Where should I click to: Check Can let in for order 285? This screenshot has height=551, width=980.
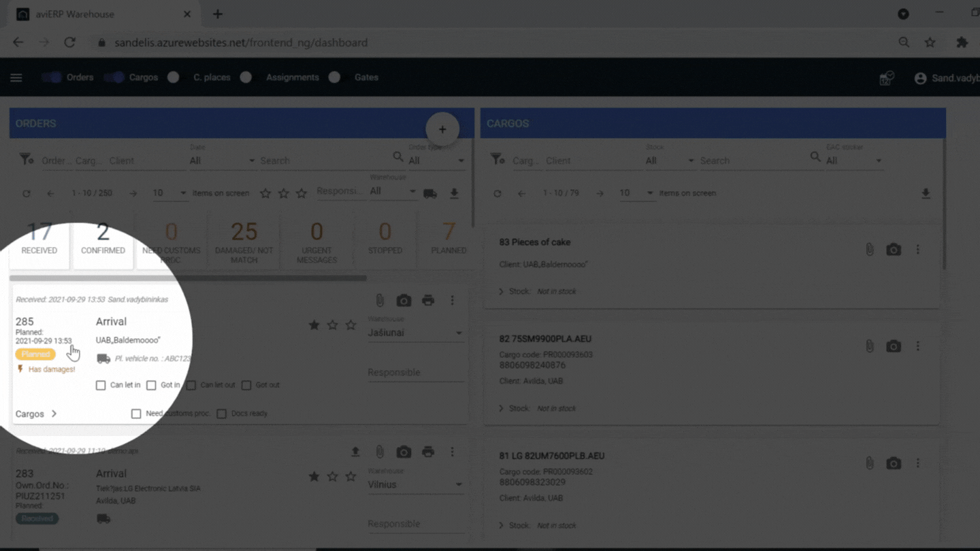[x=101, y=385]
